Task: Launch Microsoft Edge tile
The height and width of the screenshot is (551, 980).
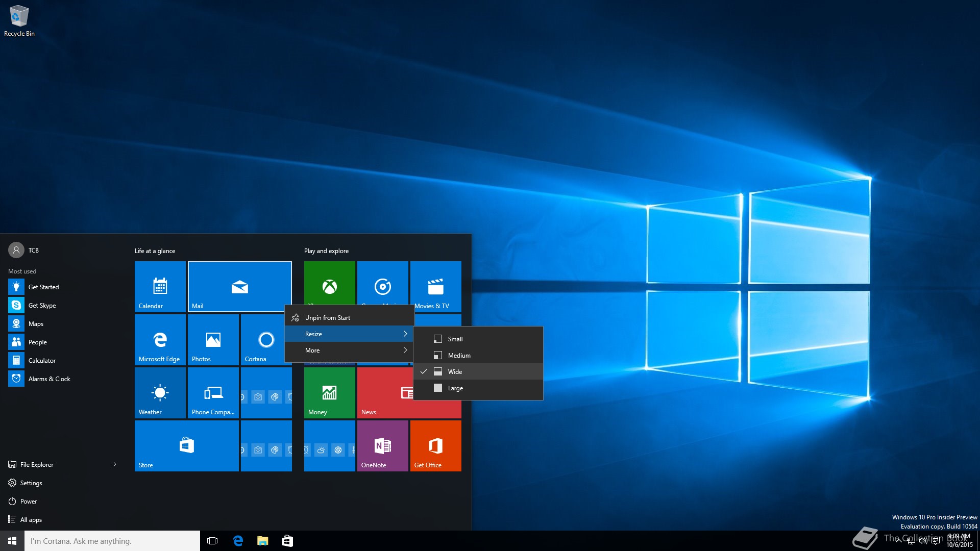Action: tap(160, 340)
